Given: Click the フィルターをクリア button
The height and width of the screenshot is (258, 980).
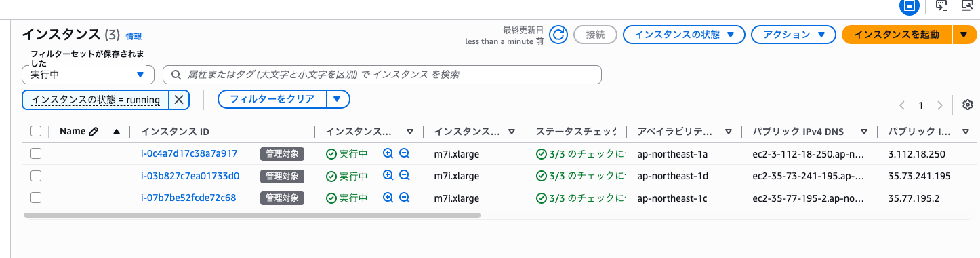Looking at the screenshot, I should click(272, 99).
